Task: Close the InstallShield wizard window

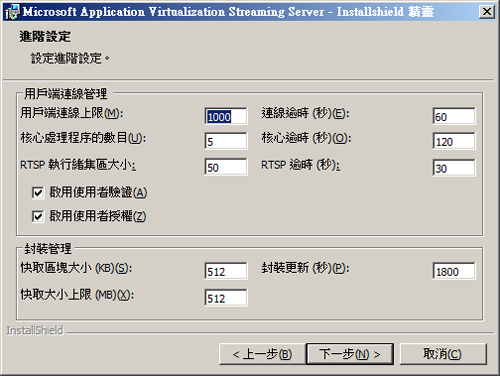Action: [487, 12]
